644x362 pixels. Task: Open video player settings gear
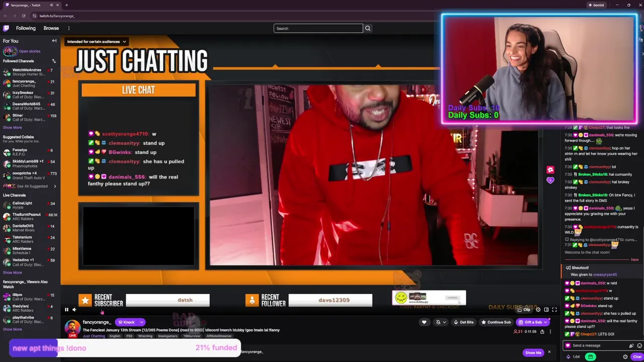pos(538,310)
